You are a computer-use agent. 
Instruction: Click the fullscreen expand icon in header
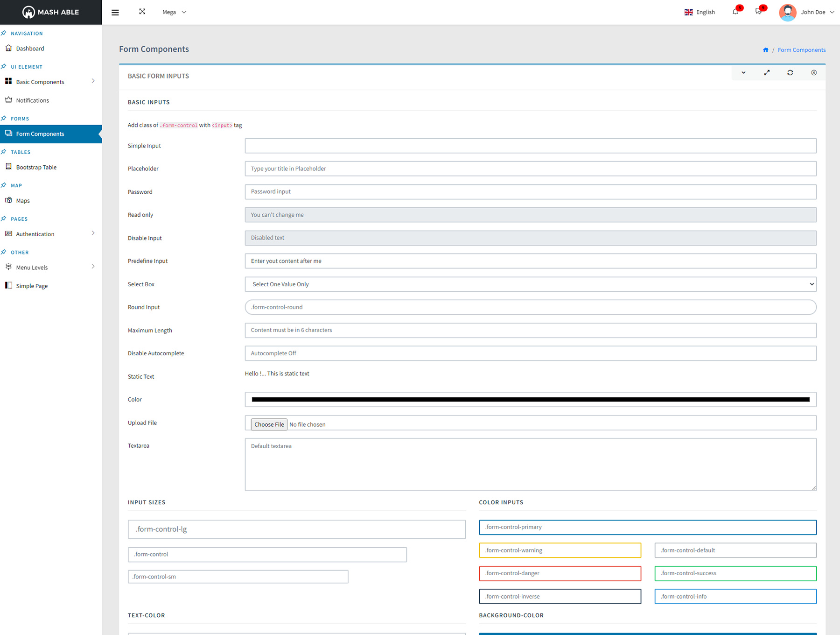pyautogui.click(x=142, y=12)
